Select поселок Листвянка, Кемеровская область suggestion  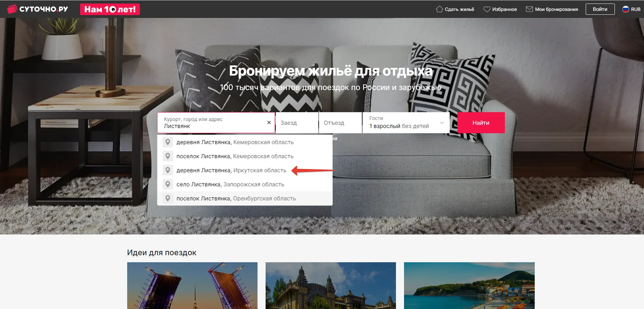(245, 156)
